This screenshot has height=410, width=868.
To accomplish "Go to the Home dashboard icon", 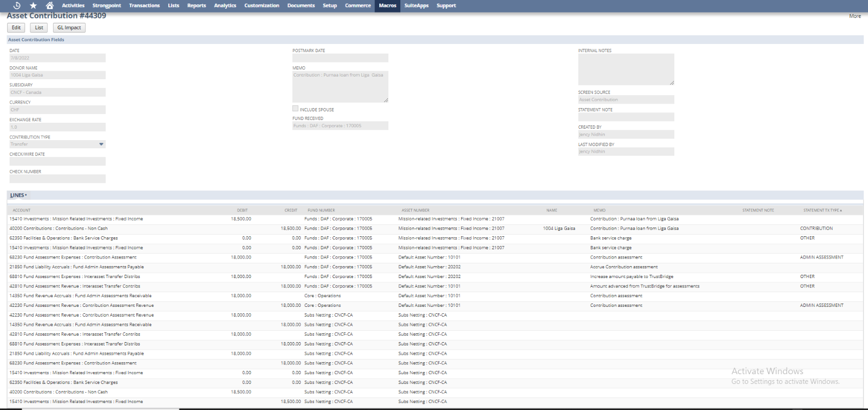I will (49, 5).
